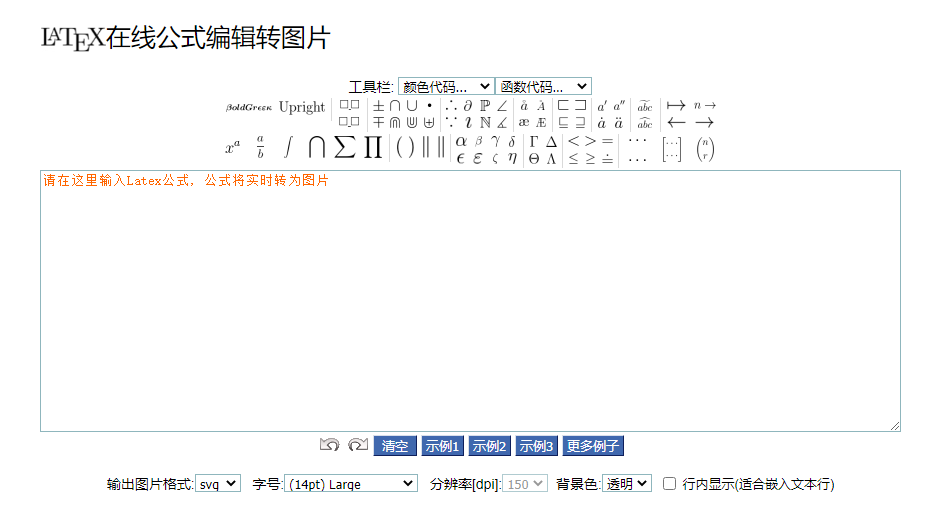Load 示例2 example formula
Image resolution: width=940 pixels, height=513 pixels.
tap(489, 446)
